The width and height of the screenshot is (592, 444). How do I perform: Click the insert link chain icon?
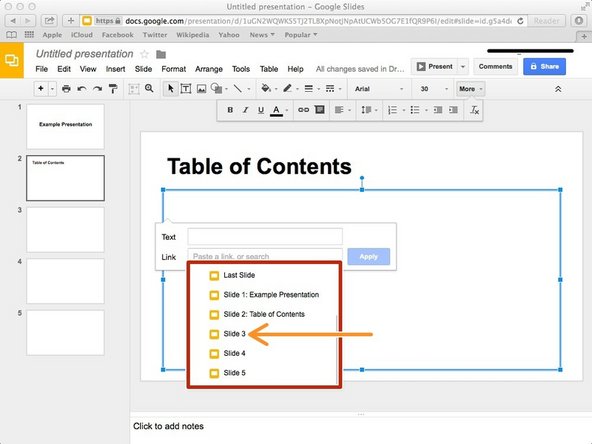pos(304,110)
